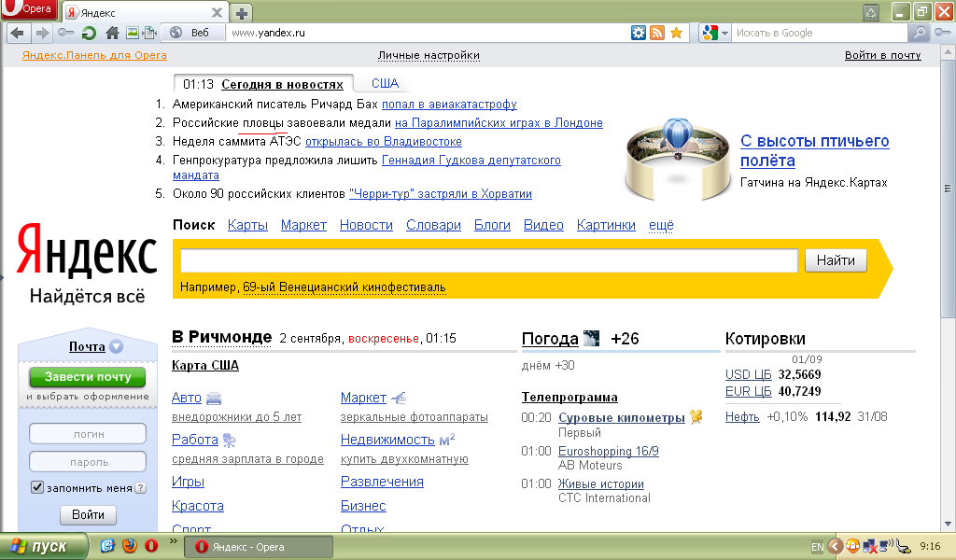Open a new tab with the plus button
This screenshot has height=560, width=956.
[242, 13]
